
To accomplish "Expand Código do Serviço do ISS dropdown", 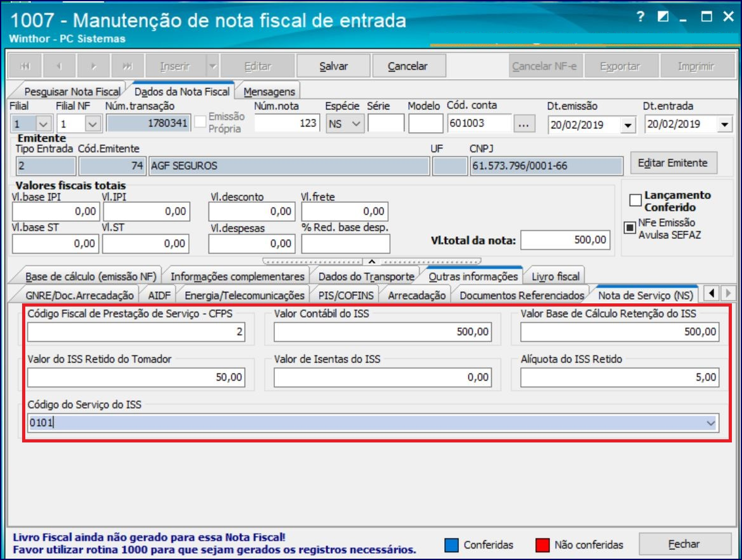I will [x=711, y=423].
